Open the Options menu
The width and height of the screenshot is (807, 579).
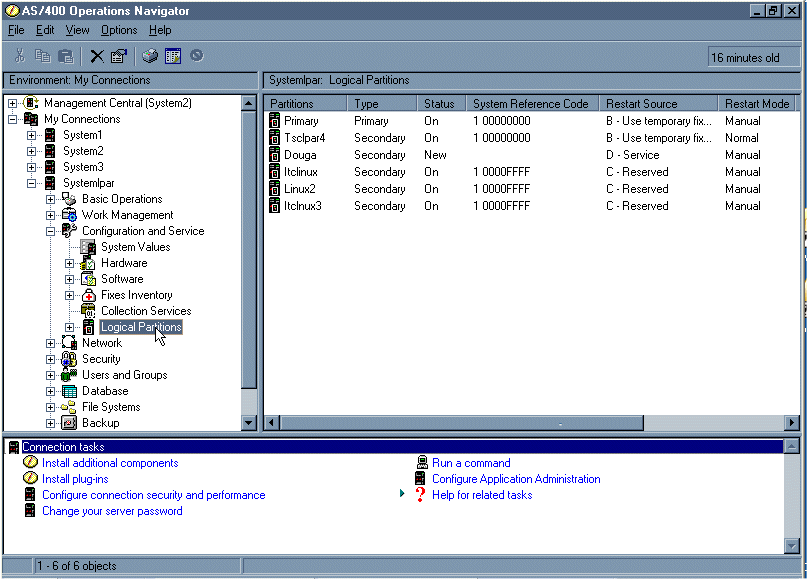click(119, 30)
